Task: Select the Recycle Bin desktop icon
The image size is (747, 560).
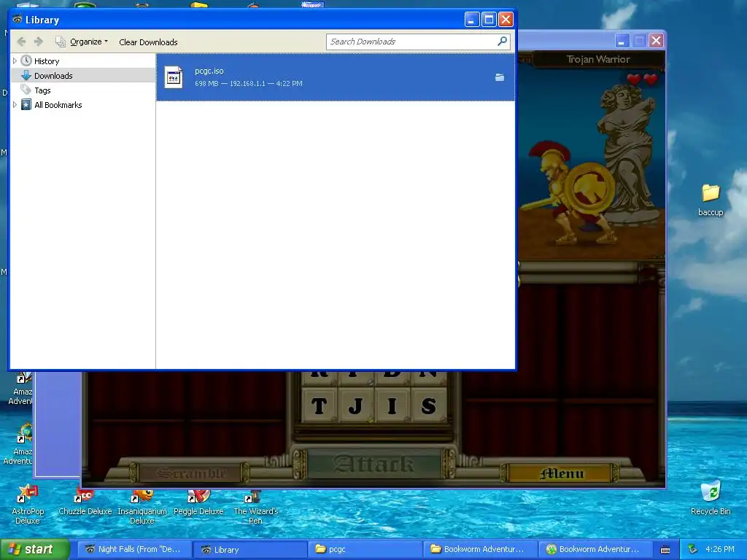Action: [x=711, y=498]
